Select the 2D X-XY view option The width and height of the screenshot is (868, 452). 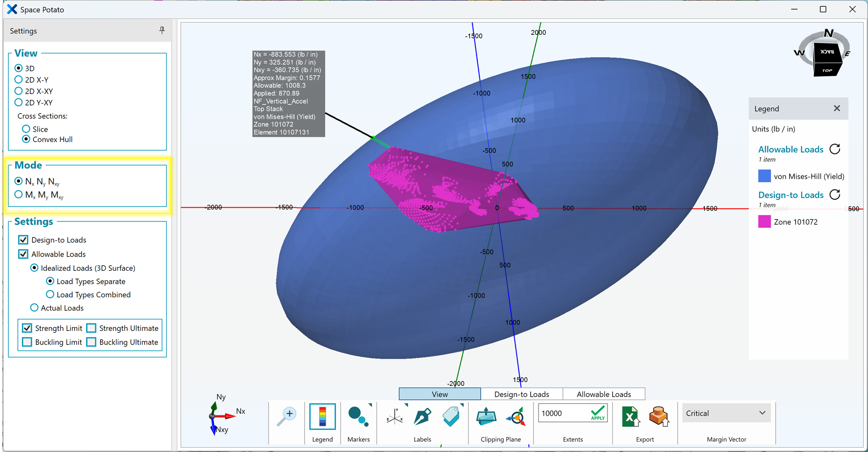coord(19,91)
